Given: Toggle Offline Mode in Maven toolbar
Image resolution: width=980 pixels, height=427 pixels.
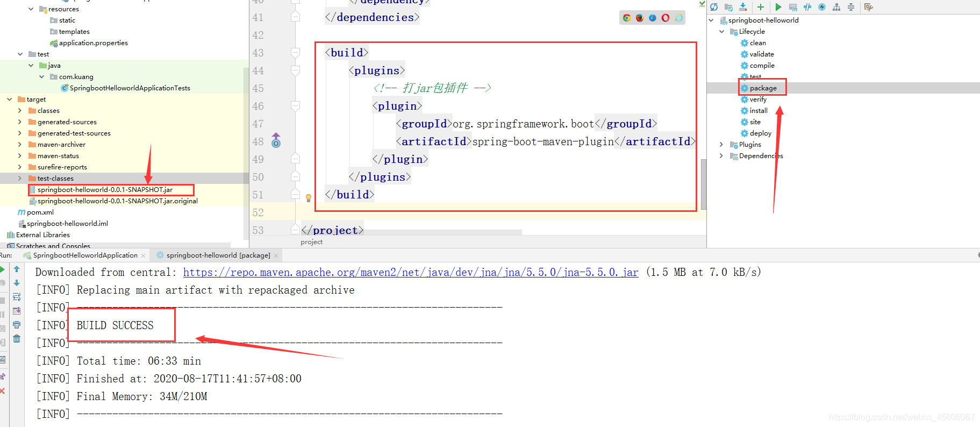Looking at the screenshot, I should pos(807,7).
